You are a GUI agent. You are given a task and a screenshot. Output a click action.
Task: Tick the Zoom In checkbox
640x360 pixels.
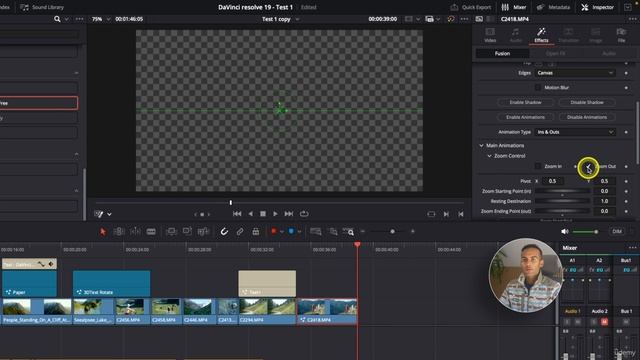coord(538,166)
